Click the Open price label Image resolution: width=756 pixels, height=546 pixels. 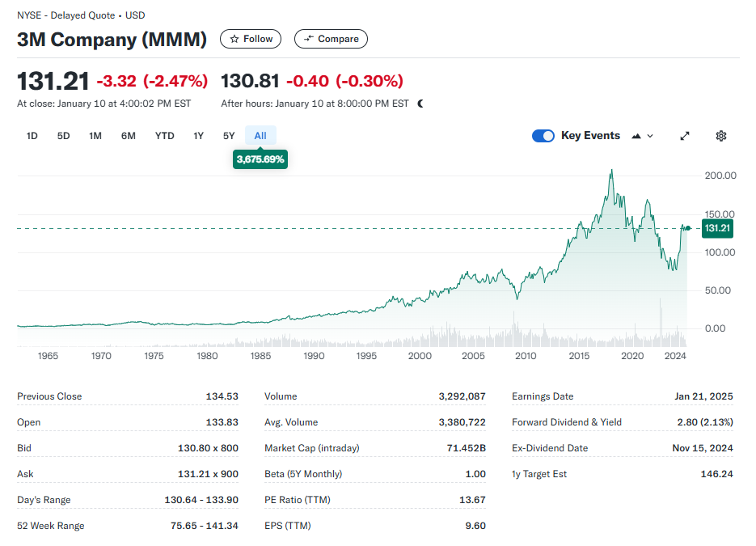[x=29, y=422]
